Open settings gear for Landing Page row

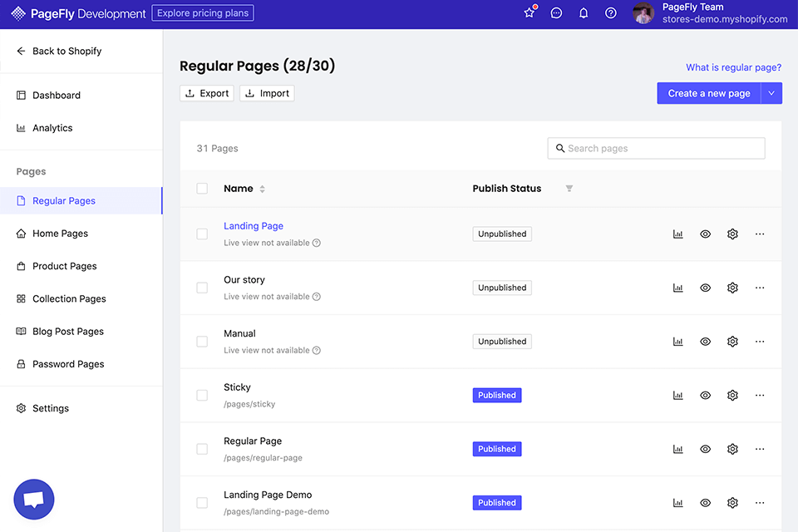(x=732, y=234)
